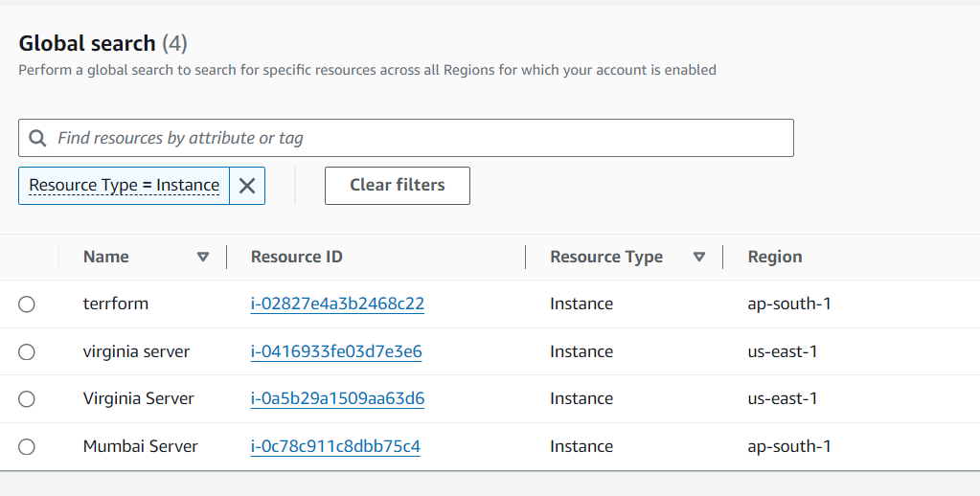Click the Mumbai Server name cell
980x496 pixels.
coord(141,446)
